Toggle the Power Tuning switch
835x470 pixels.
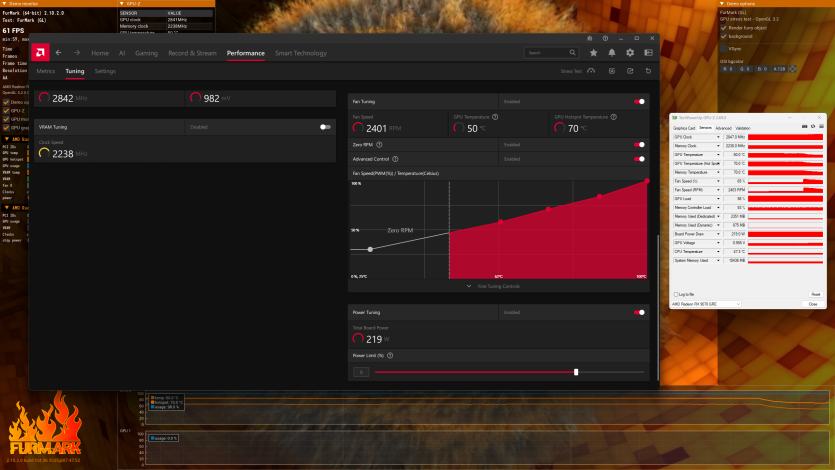[x=640, y=312]
